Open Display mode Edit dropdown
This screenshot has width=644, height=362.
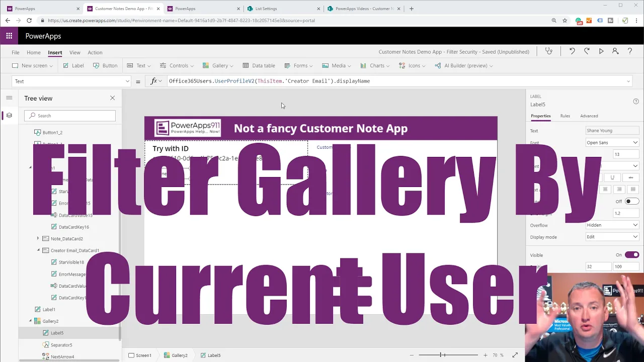(612, 237)
